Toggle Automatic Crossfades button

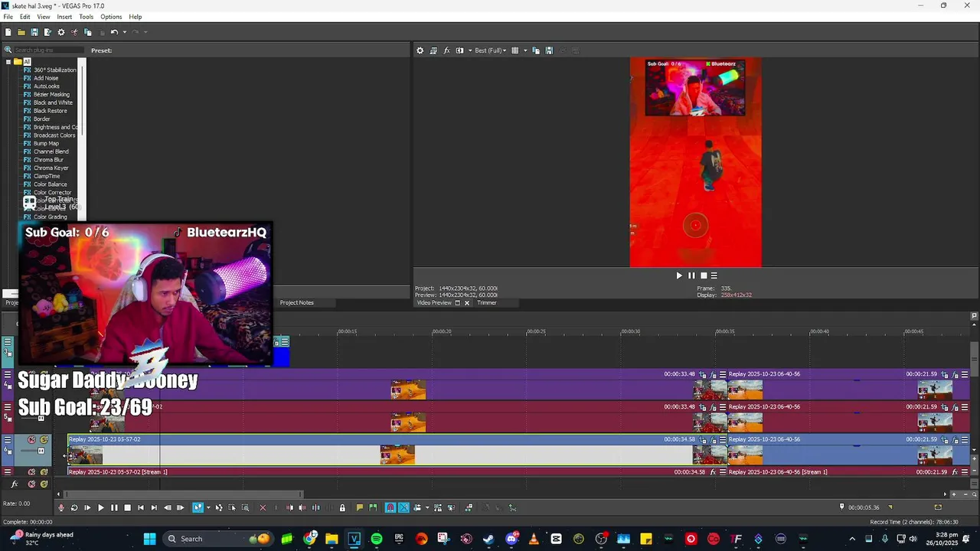click(x=403, y=507)
